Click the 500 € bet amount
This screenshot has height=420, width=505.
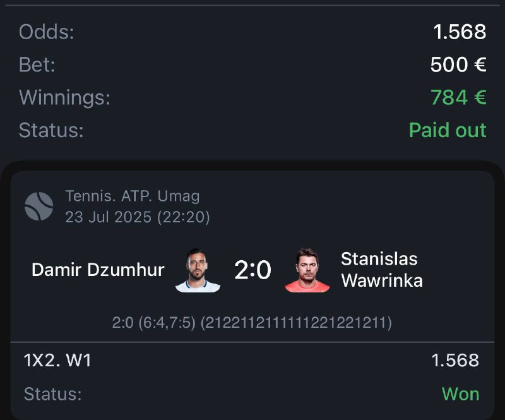tap(458, 64)
